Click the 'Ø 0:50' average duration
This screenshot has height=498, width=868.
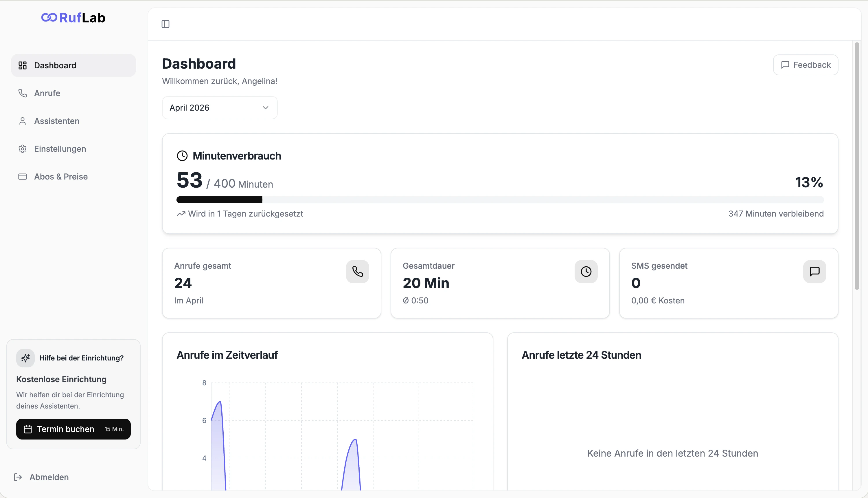click(415, 301)
